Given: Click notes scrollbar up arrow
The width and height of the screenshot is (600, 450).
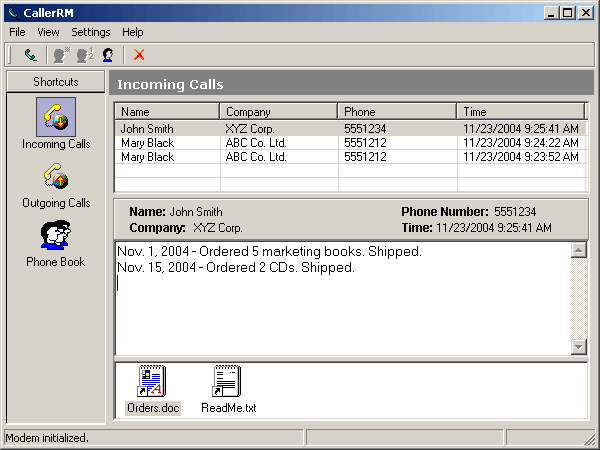Looking at the screenshot, I should point(579,250).
